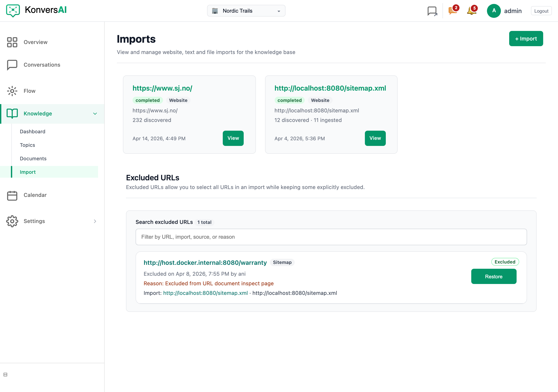Click the '232 discovered' text

[x=152, y=120]
